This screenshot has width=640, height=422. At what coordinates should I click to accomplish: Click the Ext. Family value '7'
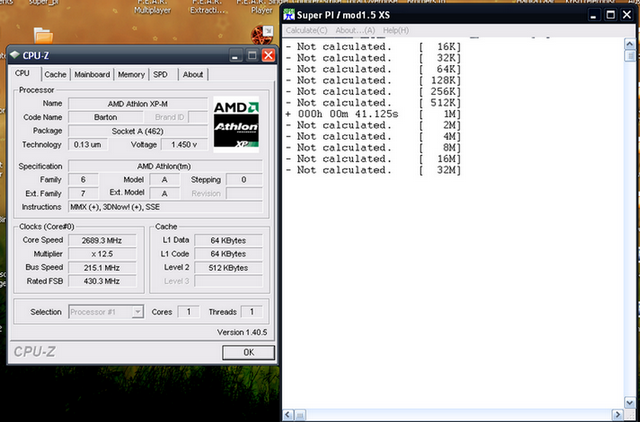pyautogui.click(x=83, y=193)
